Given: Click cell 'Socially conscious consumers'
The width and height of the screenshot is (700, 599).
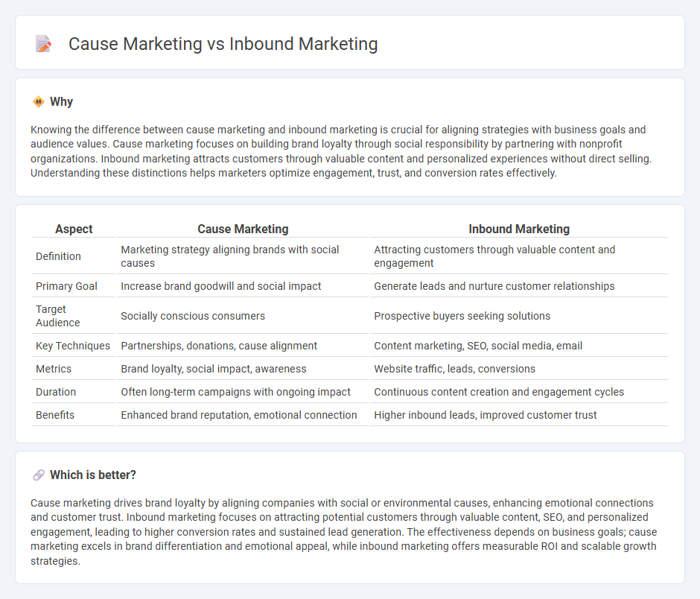Looking at the screenshot, I should pyautogui.click(x=243, y=316).
